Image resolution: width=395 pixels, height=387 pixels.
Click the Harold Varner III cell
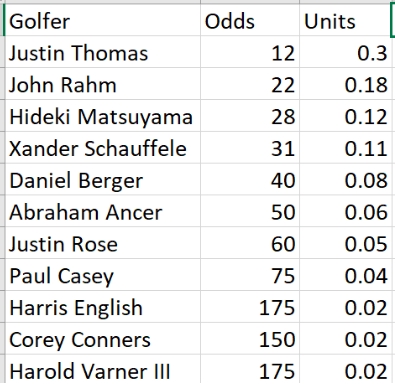coord(103,369)
